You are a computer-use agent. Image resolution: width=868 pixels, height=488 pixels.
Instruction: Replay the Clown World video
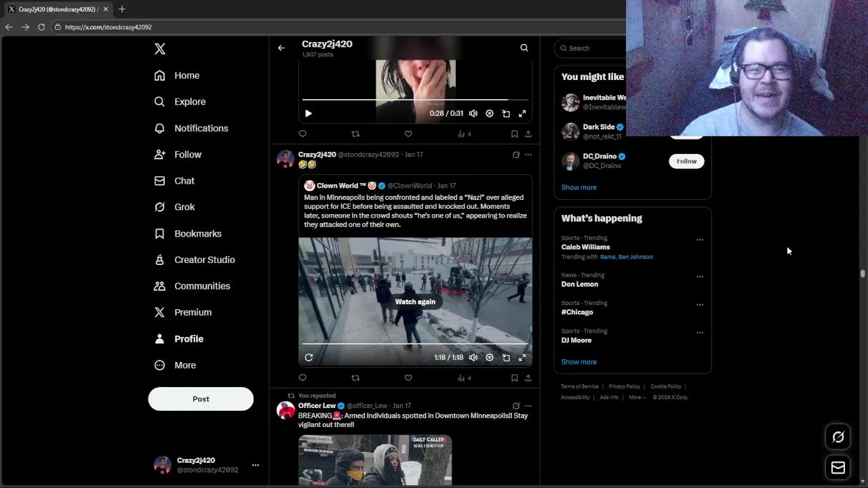click(309, 358)
